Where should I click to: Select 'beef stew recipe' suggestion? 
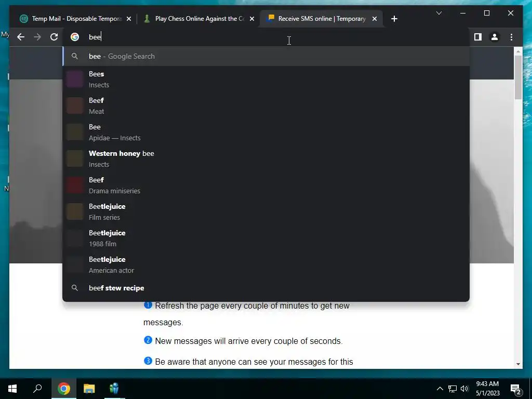pyautogui.click(x=266, y=288)
